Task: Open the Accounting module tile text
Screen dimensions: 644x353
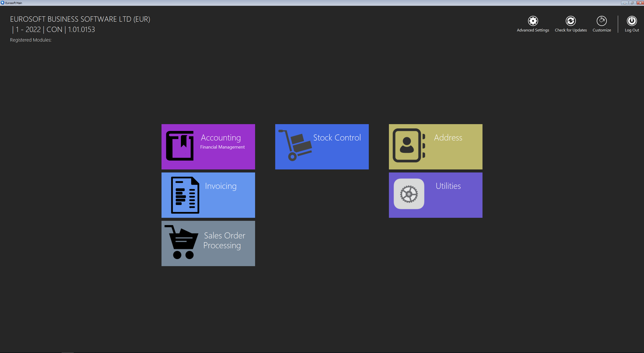Action: click(x=221, y=138)
